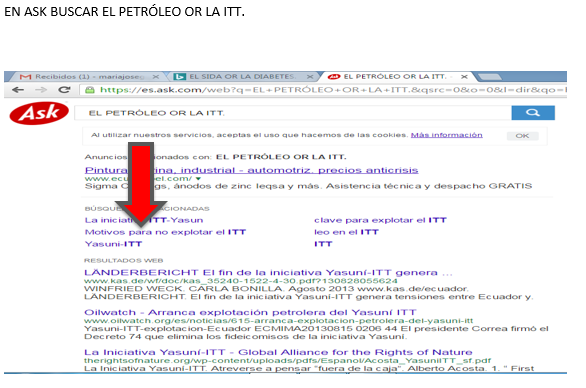Open Oilwatch Arranca explotación petrolera result

(x=250, y=312)
